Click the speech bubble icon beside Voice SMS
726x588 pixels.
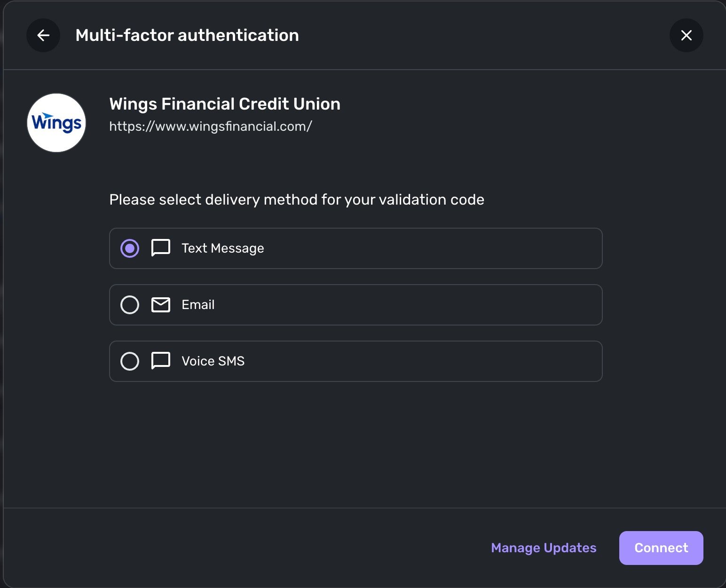pyautogui.click(x=161, y=361)
